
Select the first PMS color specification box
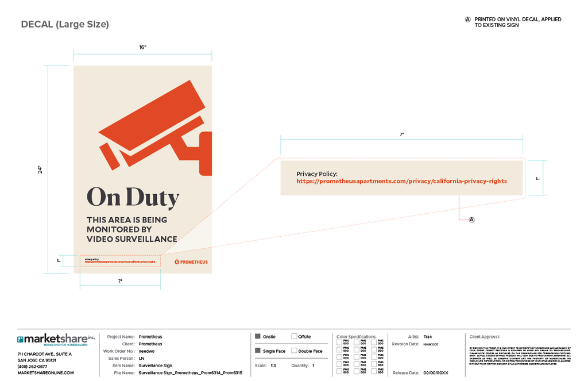pos(339,342)
